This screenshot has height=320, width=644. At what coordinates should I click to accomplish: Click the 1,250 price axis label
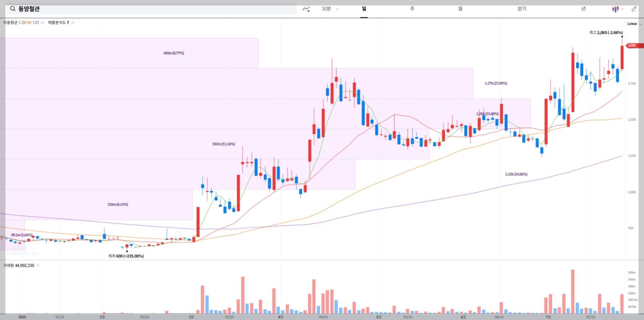click(x=632, y=156)
